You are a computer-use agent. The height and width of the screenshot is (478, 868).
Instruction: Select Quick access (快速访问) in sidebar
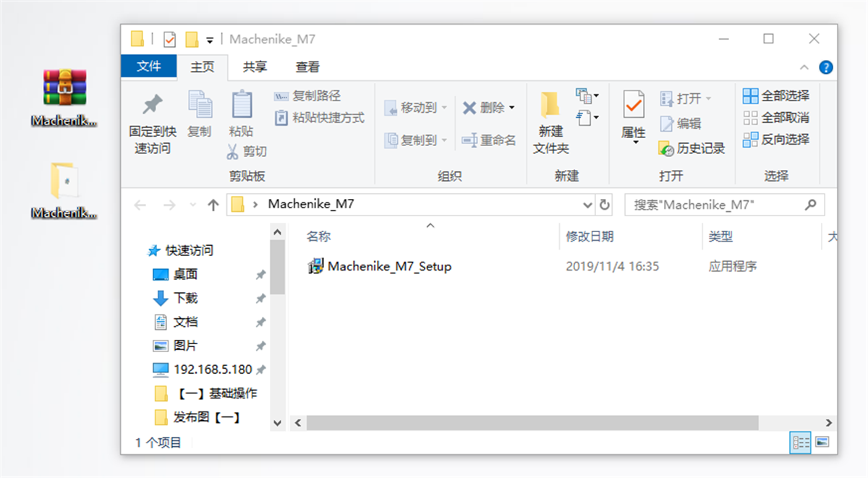click(181, 250)
